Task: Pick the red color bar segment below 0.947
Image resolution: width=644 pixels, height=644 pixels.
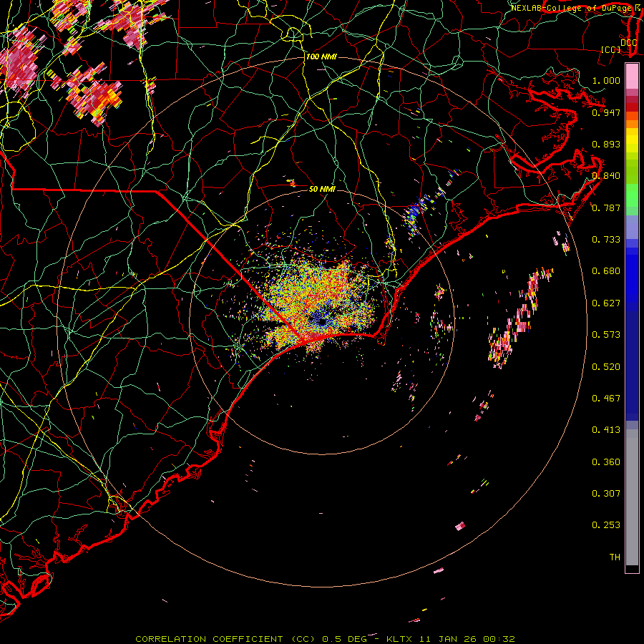Action: pos(632,107)
